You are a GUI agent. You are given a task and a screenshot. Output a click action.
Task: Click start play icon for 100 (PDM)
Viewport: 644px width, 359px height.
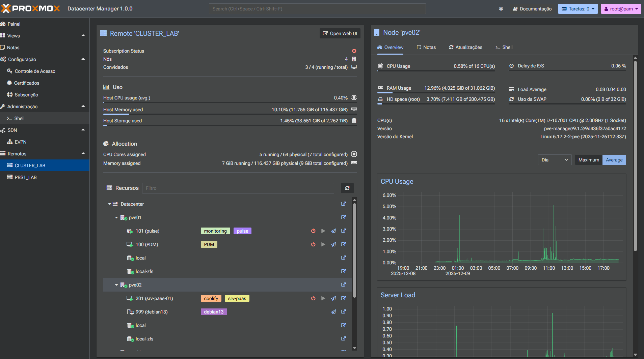tap(323, 244)
